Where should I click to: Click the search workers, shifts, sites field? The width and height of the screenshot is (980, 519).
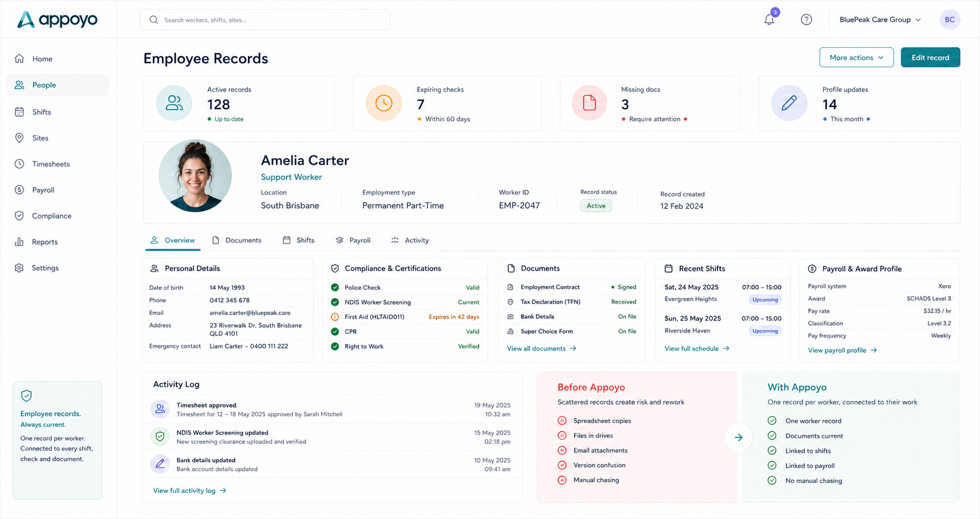265,20
